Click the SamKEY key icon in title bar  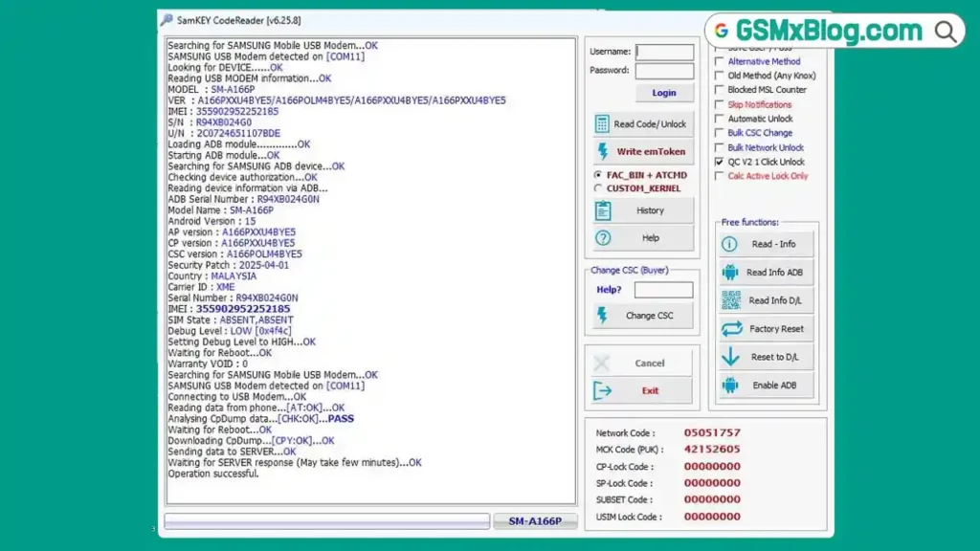click(167, 20)
